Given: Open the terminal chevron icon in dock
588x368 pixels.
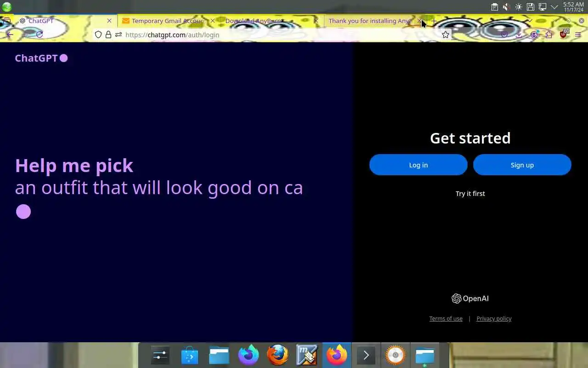Looking at the screenshot, I should coord(366,355).
